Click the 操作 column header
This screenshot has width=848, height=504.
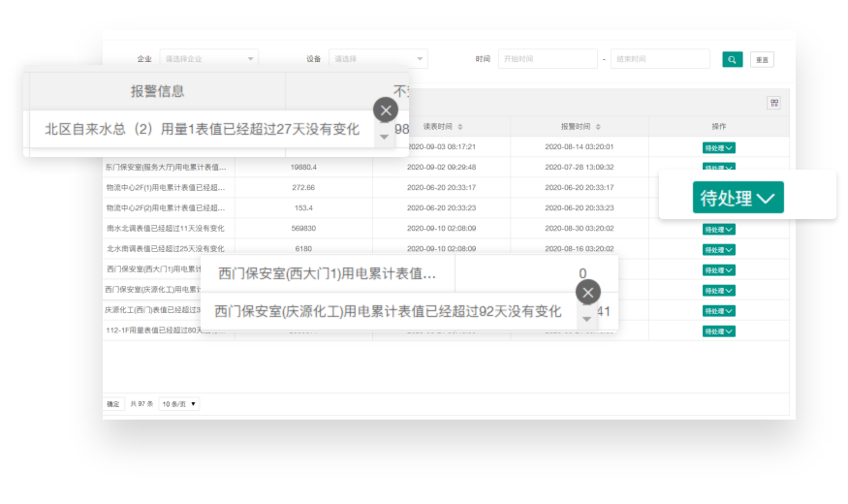718,127
